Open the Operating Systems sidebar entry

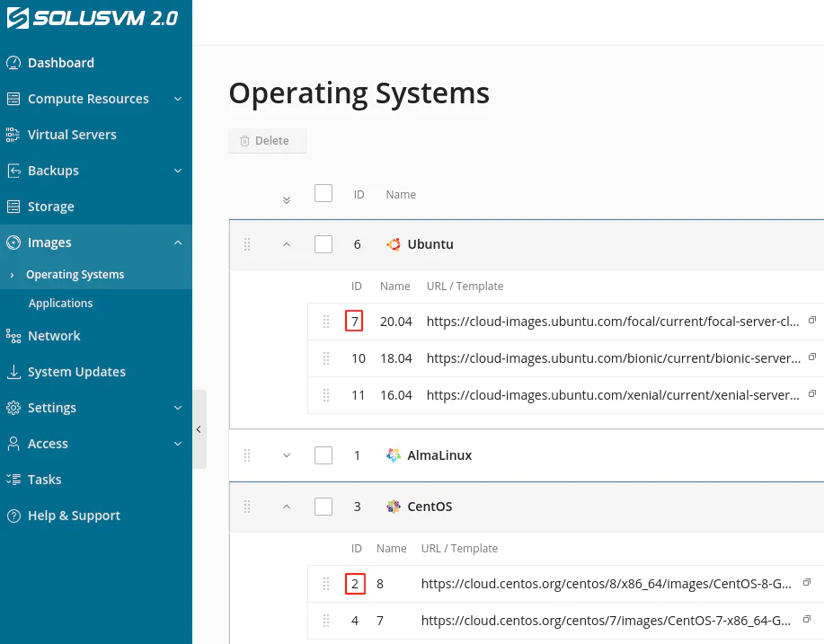pos(77,274)
